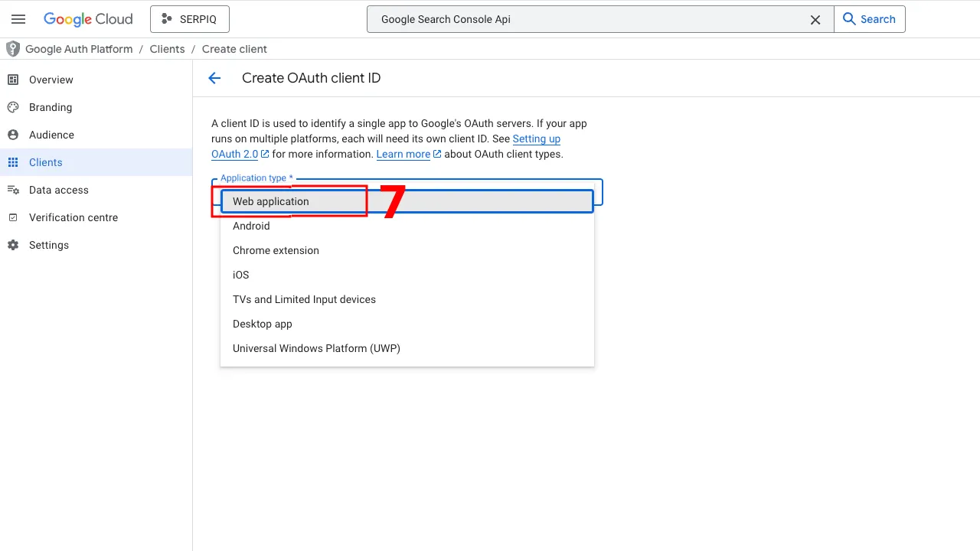Open the hamburger navigation menu
The height and width of the screenshot is (551, 980).
click(18, 19)
